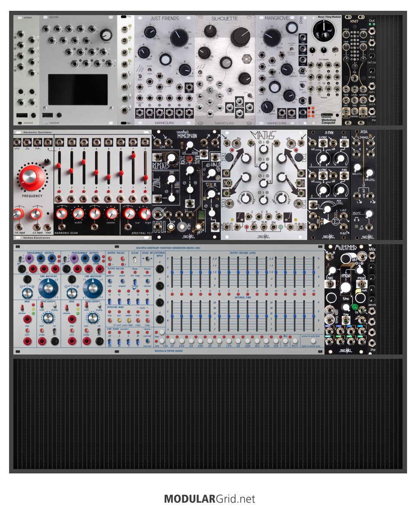
Task: Click the JUST FRIENDS title text
Action: (x=165, y=19)
